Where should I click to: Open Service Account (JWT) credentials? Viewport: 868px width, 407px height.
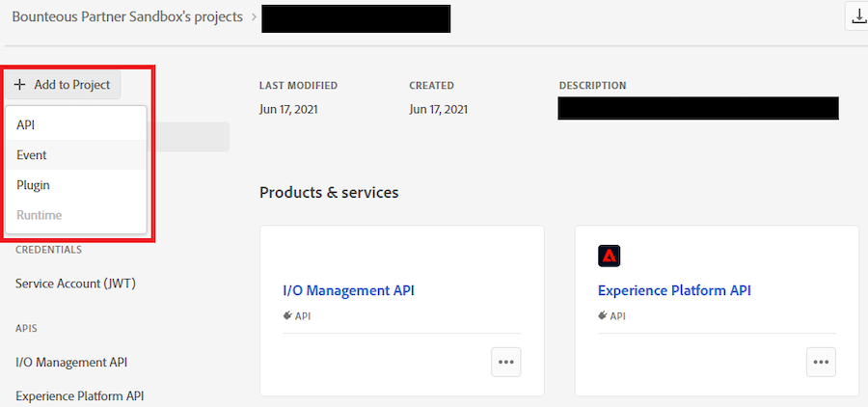(75, 284)
